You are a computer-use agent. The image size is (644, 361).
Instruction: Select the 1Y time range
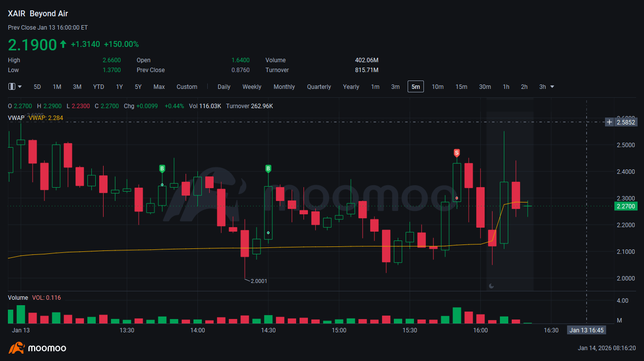(119, 87)
